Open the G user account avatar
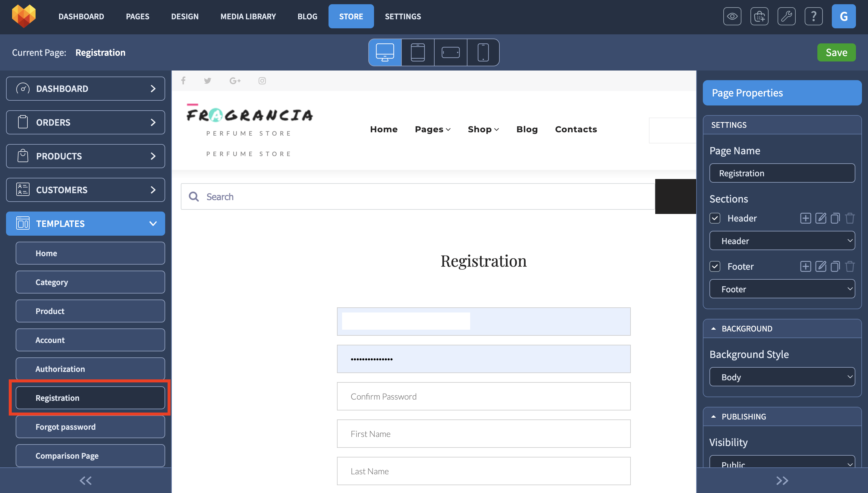The image size is (868, 493). (843, 16)
